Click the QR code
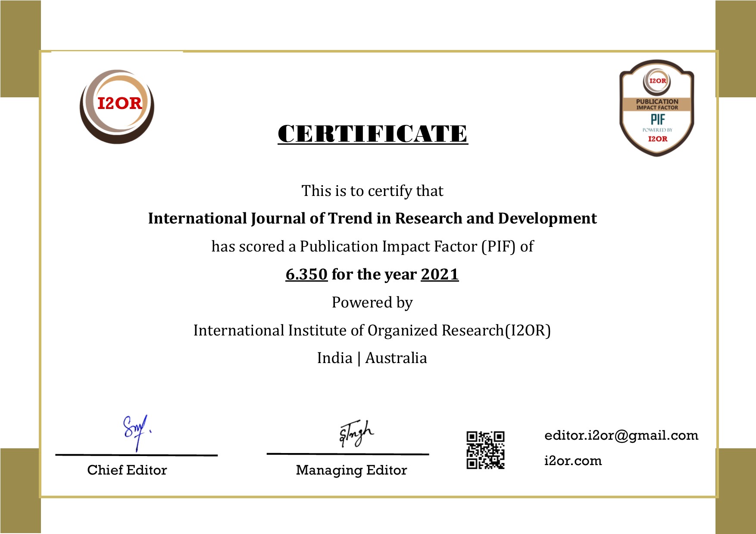This screenshot has height=534, width=756. click(x=485, y=450)
